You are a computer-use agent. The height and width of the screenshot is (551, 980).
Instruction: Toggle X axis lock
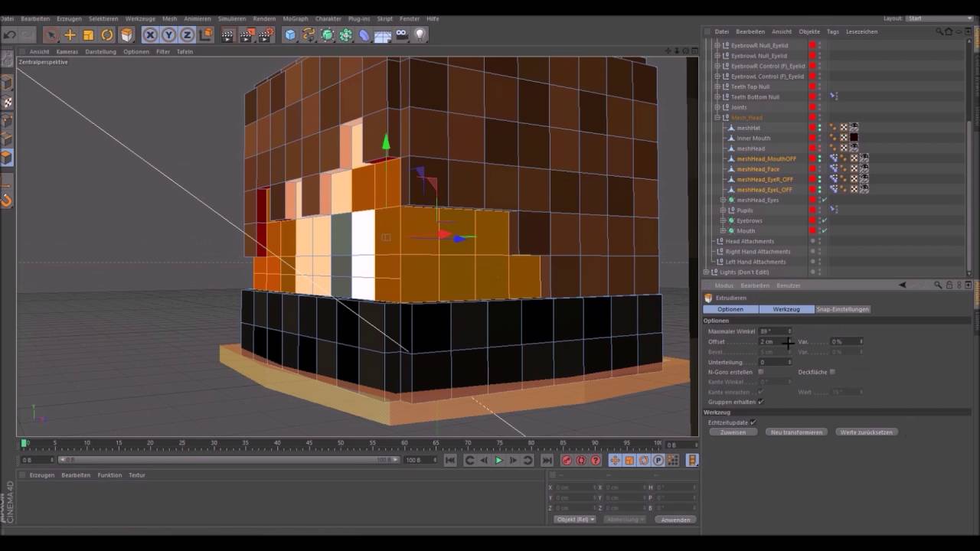click(x=150, y=34)
